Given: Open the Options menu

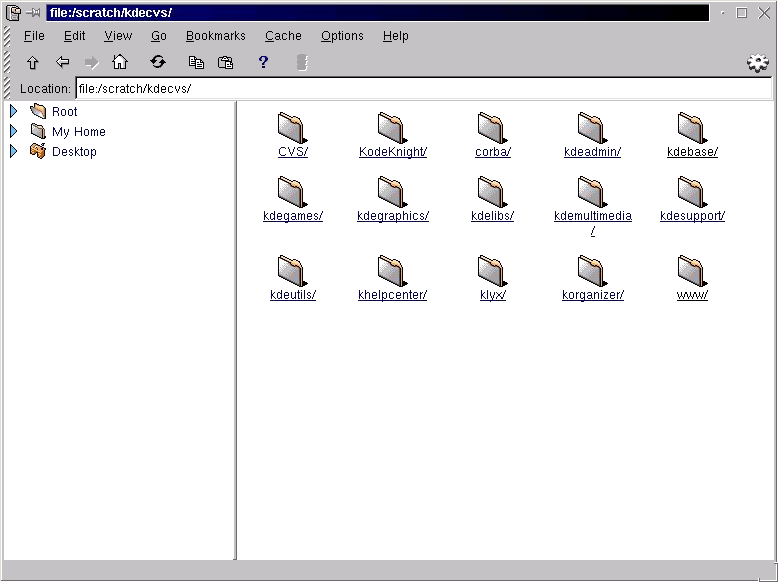Looking at the screenshot, I should (x=342, y=36).
